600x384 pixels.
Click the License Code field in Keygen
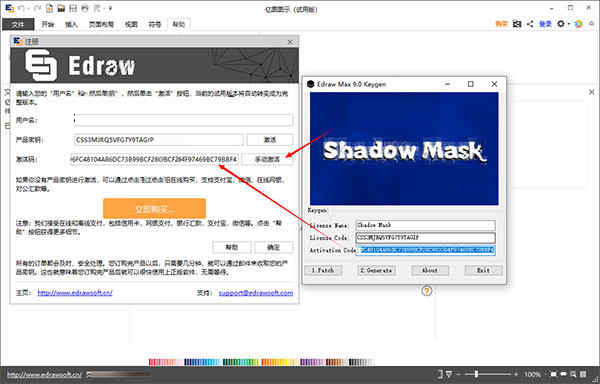pyautogui.click(x=426, y=238)
